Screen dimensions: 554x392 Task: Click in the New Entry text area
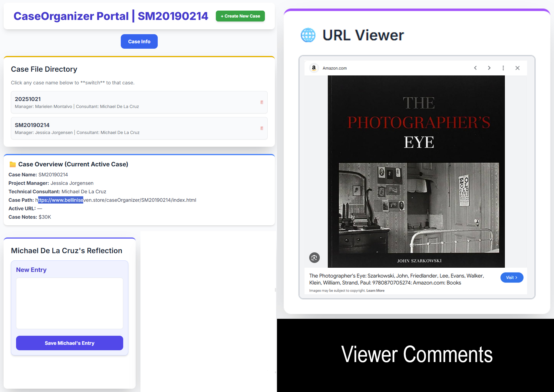click(70, 303)
